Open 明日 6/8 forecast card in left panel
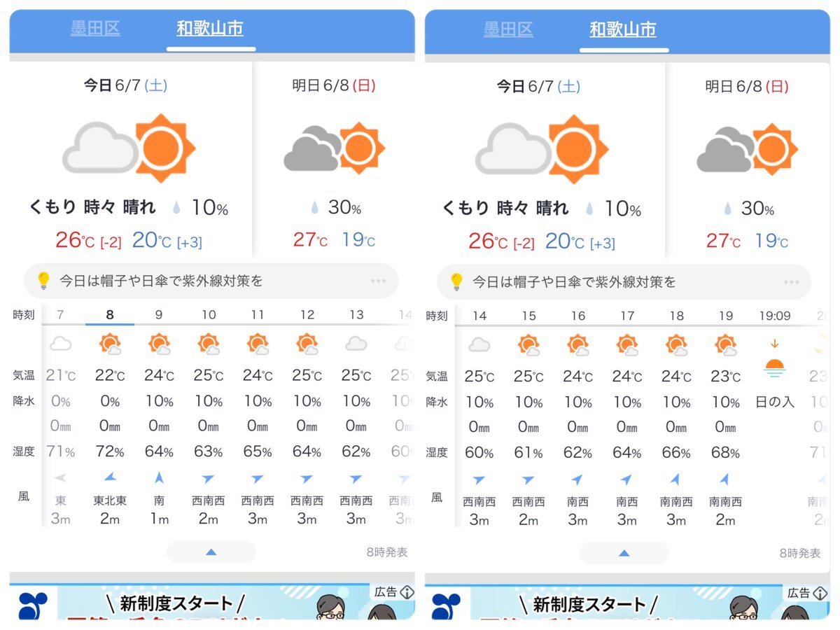This screenshot has height=630, width=840. pyautogui.click(x=334, y=161)
